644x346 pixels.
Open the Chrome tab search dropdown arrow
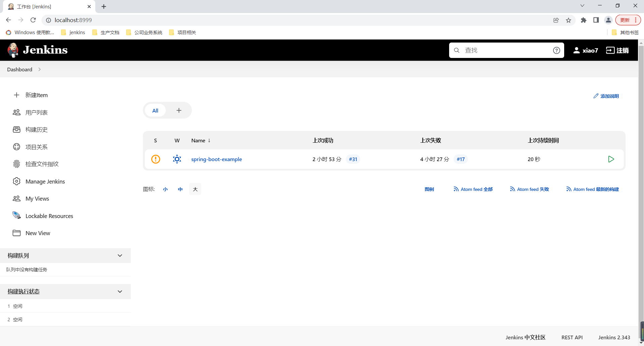pos(582,6)
